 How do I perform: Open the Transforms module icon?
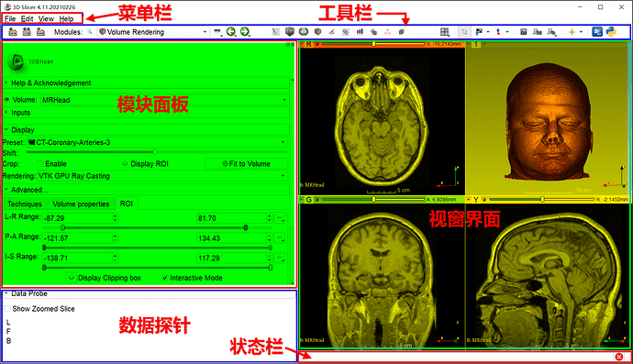coord(318,31)
